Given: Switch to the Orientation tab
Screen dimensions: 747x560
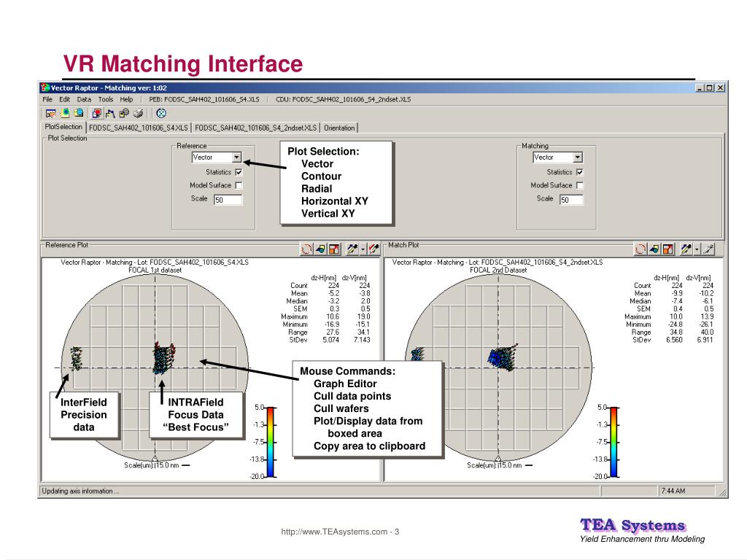Looking at the screenshot, I should tap(339, 128).
